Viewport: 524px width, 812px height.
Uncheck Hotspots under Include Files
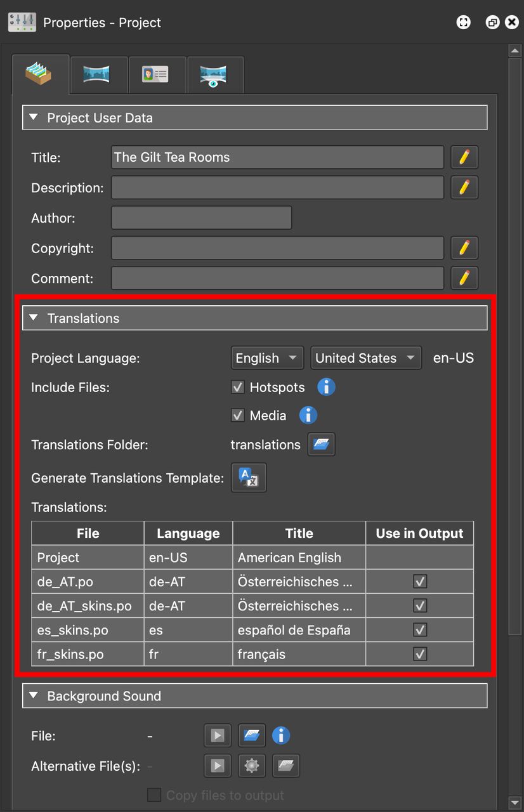237,387
